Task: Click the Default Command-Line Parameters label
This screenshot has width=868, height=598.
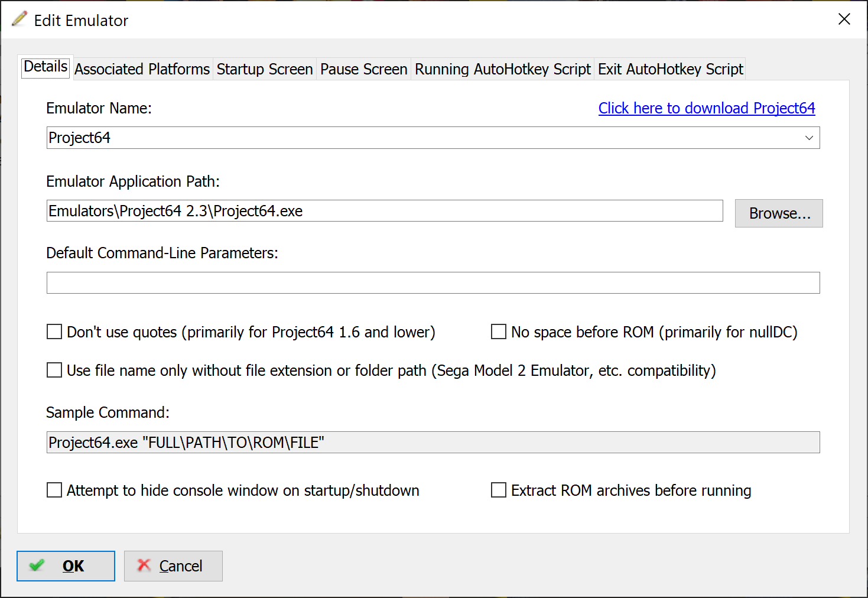Action: tap(162, 253)
